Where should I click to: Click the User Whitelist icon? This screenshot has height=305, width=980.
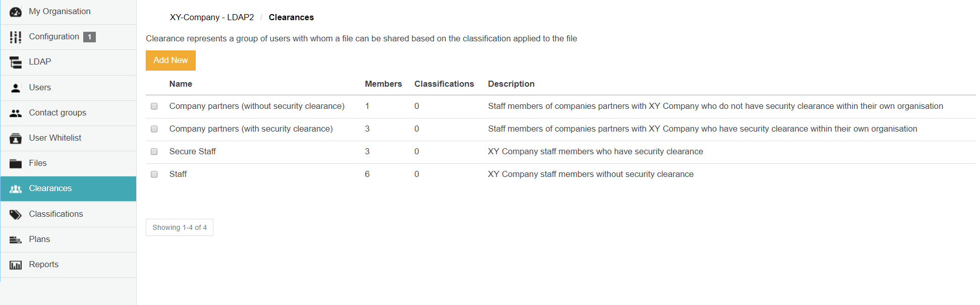pyautogui.click(x=16, y=138)
